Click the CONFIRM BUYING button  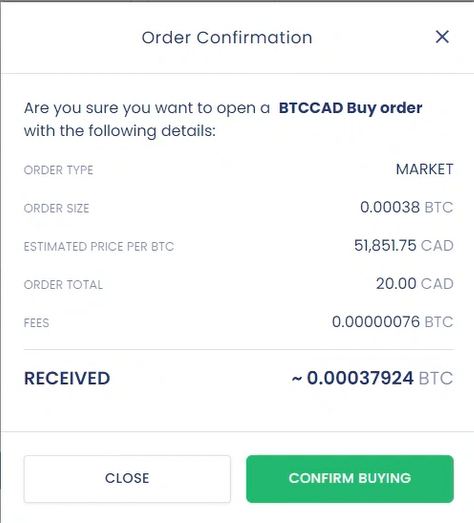pos(350,479)
